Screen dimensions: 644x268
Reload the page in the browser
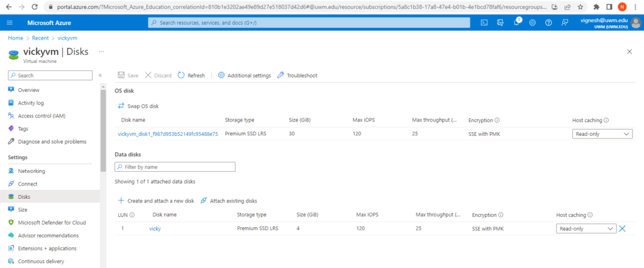pyautogui.click(x=35, y=7)
